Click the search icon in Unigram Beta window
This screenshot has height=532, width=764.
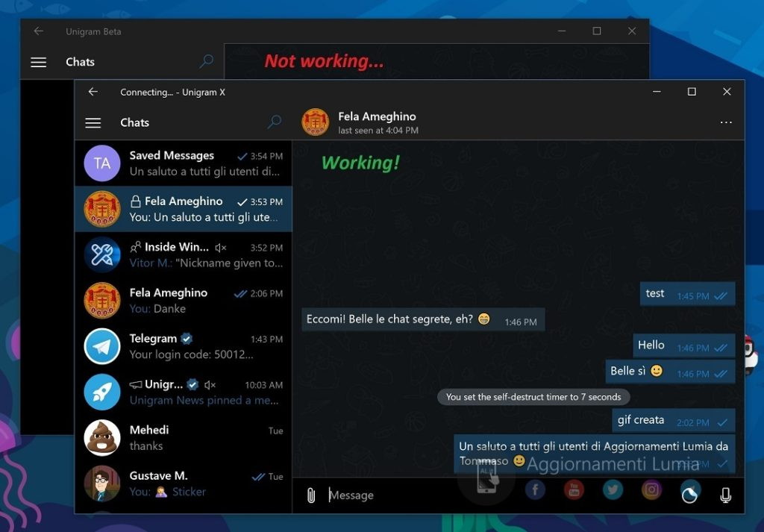206,61
